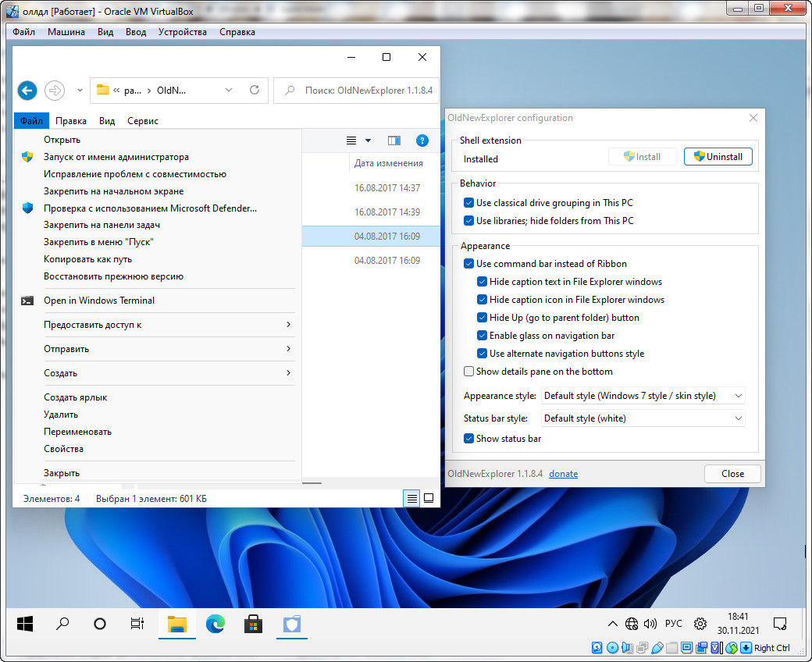Click the horizontal scrollbar in the file list
Screen dimensions: 812x662
pyautogui.click(x=312, y=483)
